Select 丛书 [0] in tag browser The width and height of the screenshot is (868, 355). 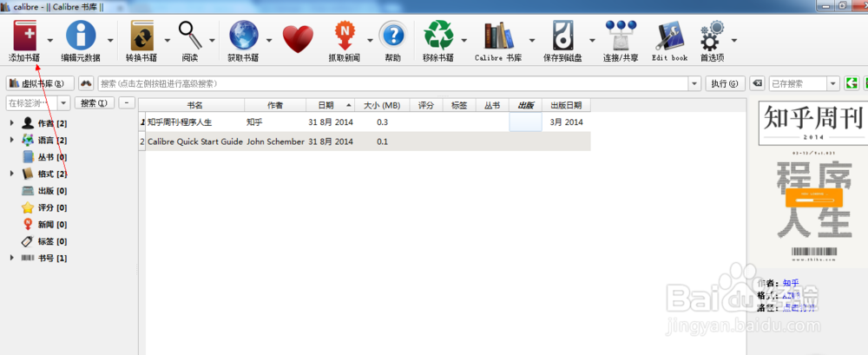[44, 157]
